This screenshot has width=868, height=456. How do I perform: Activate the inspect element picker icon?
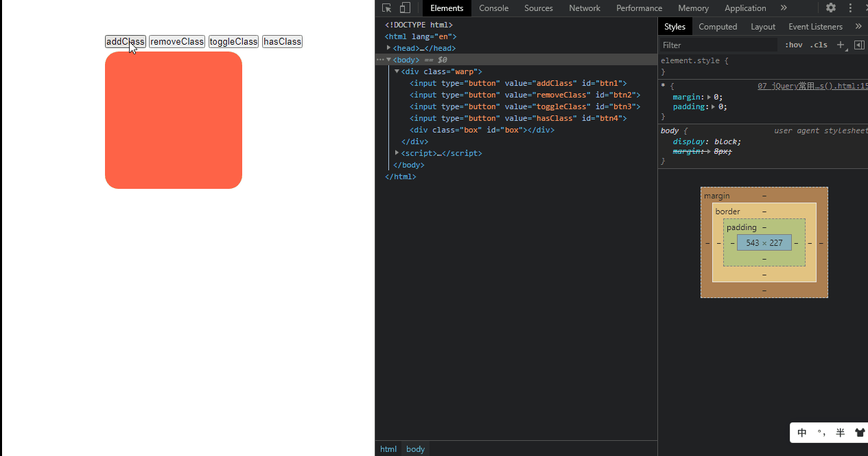click(x=387, y=8)
